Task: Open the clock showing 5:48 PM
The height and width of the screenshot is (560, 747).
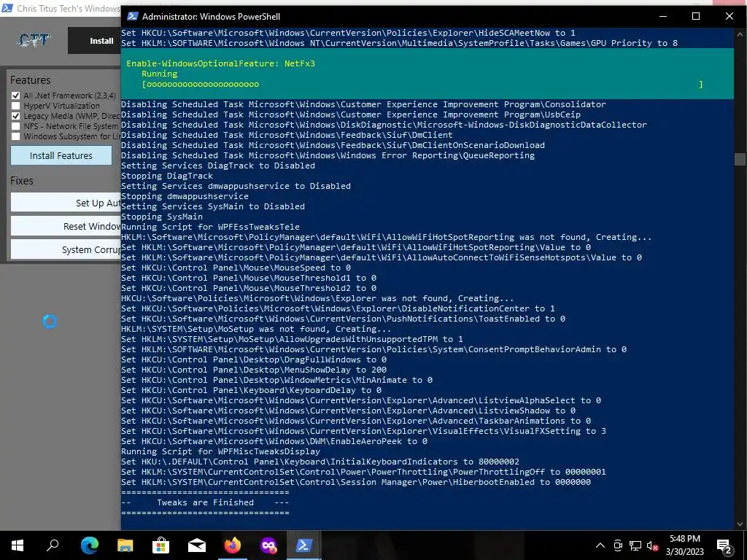Action: click(x=684, y=545)
